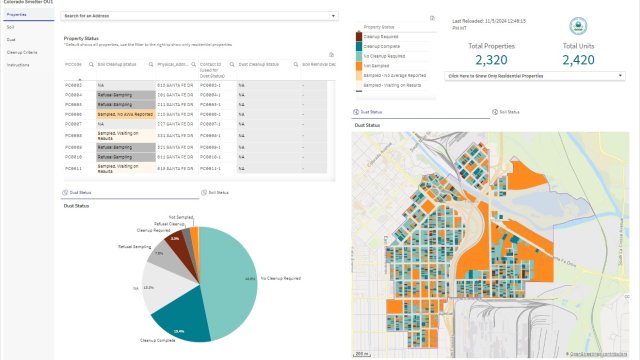
Task: Select PC0010 in the PCCode column
Action: pyautogui.click(x=73, y=157)
